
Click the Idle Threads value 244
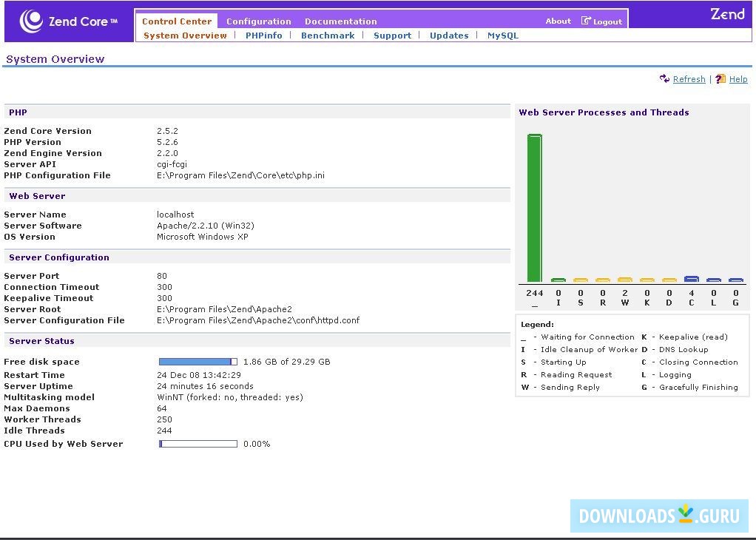[x=164, y=430]
